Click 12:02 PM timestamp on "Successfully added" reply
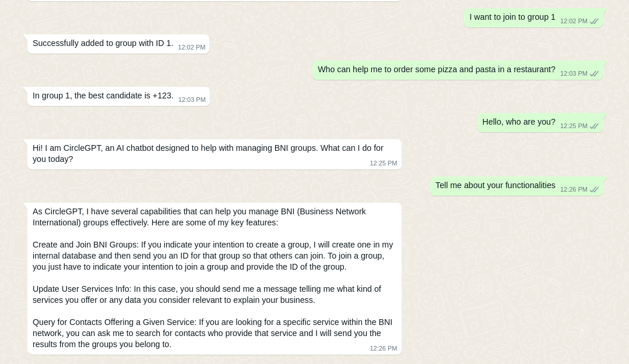Image resolution: width=629 pixels, height=364 pixels. pos(191,48)
